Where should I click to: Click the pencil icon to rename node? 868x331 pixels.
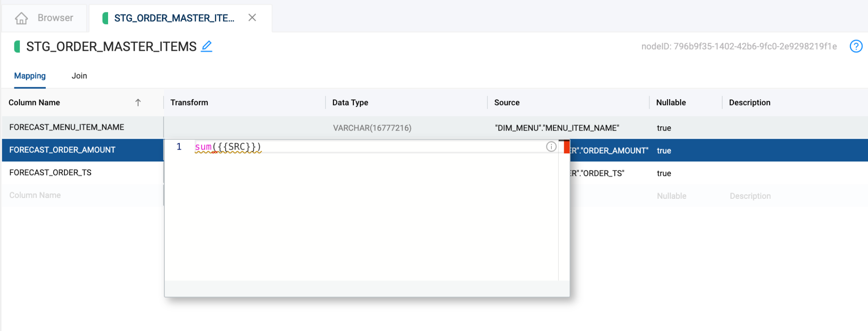pyautogui.click(x=206, y=46)
